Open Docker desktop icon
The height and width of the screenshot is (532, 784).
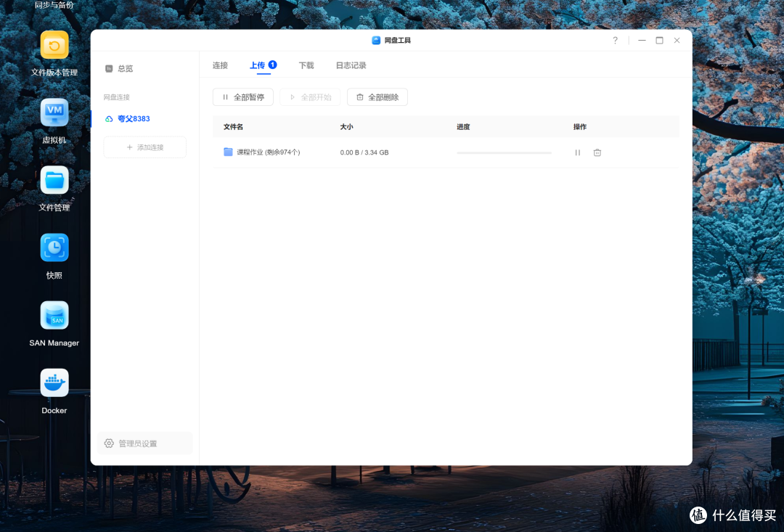54,382
